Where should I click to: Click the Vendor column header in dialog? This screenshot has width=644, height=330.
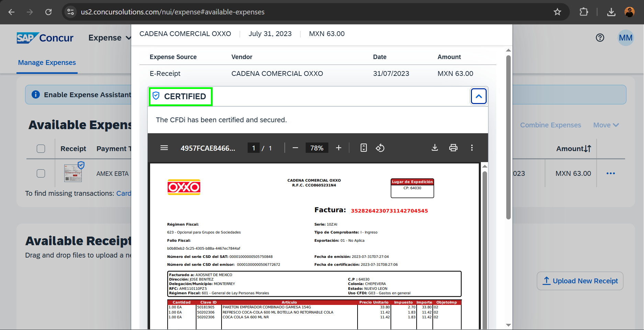(242, 57)
